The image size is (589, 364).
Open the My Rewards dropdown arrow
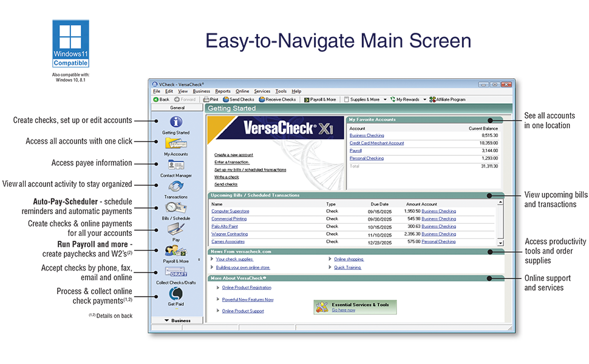(424, 99)
